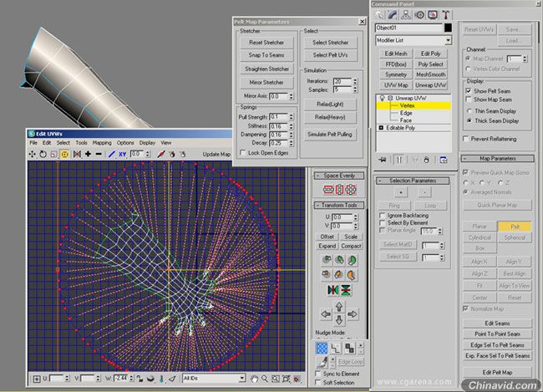
Task: Enable the Prevent Reflattening checkbox
Action: (x=466, y=139)
